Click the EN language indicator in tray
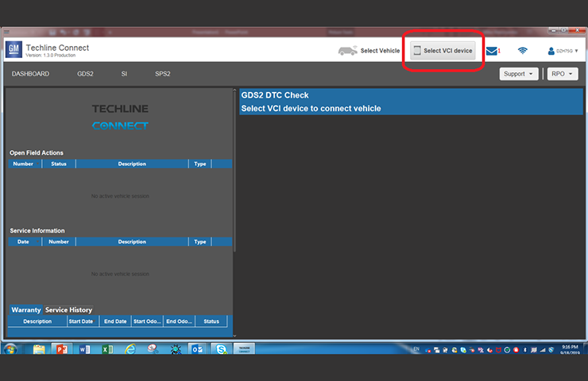Screen dimensions: 588x381 coord(416,349)
